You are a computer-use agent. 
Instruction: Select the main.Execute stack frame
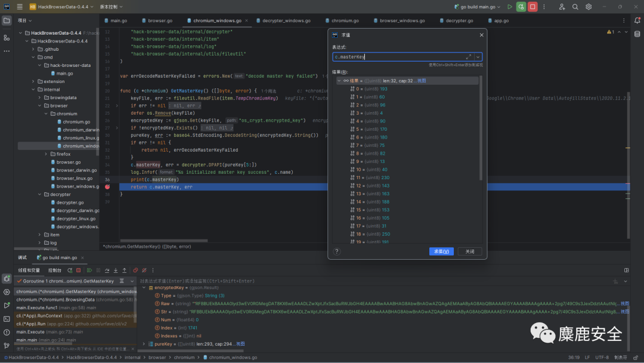(x=49, y=332)
